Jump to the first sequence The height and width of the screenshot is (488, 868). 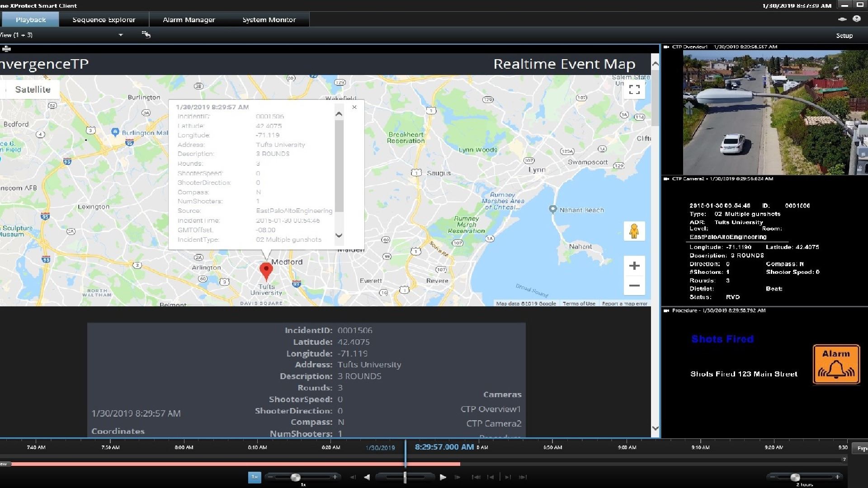476,477
